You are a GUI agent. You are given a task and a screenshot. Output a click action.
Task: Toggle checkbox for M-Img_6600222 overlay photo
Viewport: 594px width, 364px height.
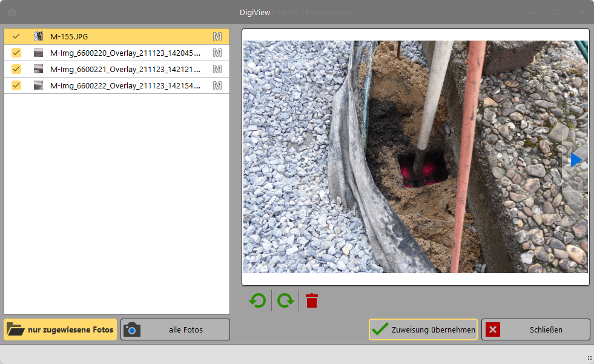[x=16, y=85]
